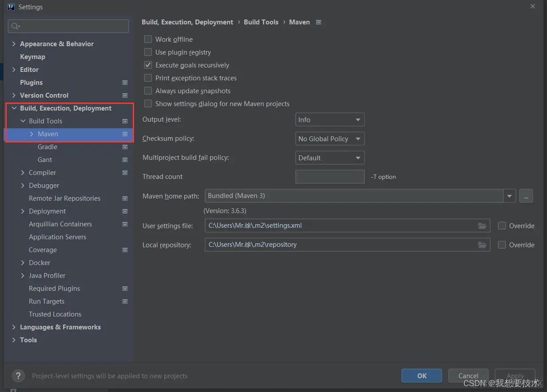Check Show settings dialog for new Maven projects
The image size is (547, 392).
click(x=148, y=103)
